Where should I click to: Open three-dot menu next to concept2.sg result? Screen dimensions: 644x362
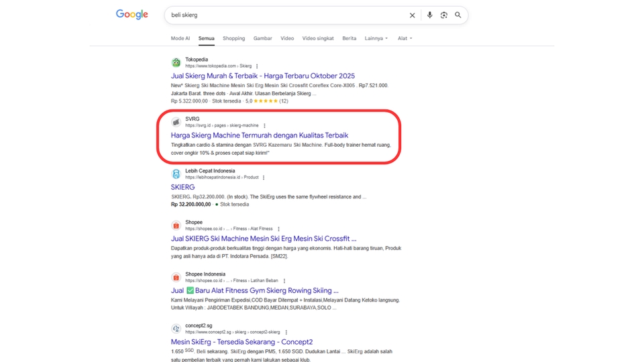pyautogui.click(x=286, y=333)
